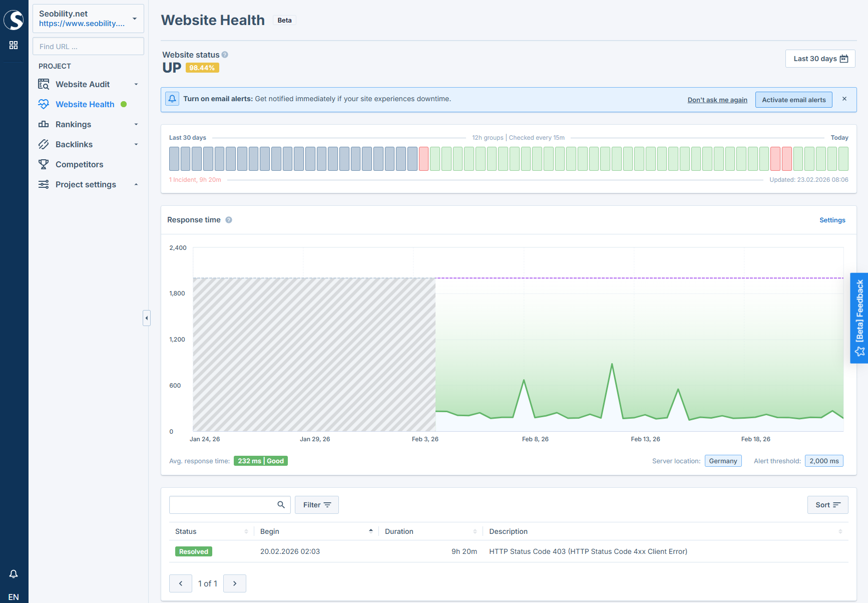
Task: Open the apps grid icon in sidebar
Action: pyautogui.click(x=14, y=45)
